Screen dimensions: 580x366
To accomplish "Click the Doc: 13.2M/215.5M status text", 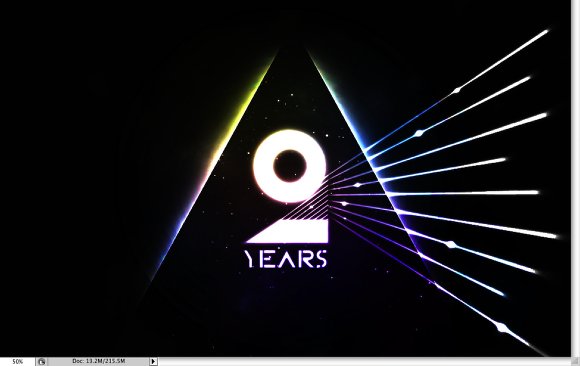I will click(x=98, y=361).
